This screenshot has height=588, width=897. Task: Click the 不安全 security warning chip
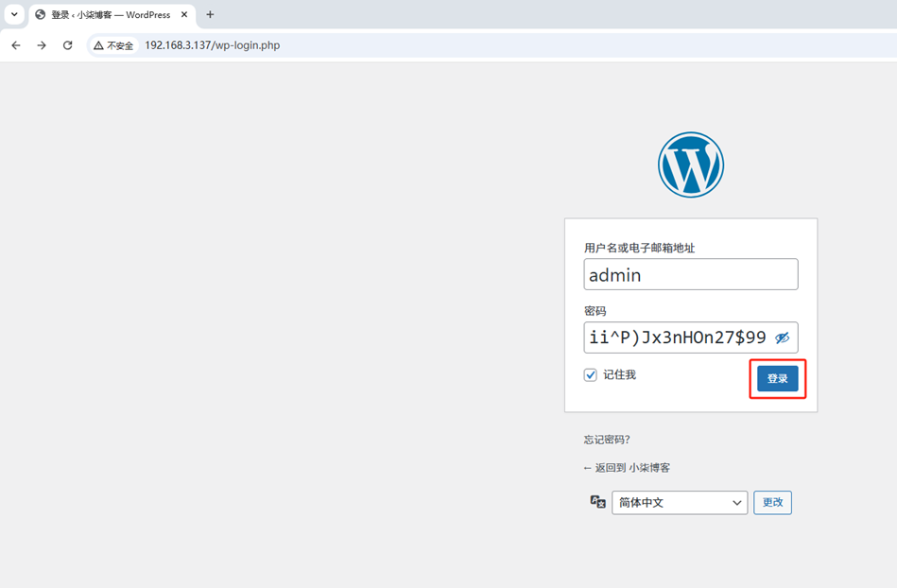113,45
